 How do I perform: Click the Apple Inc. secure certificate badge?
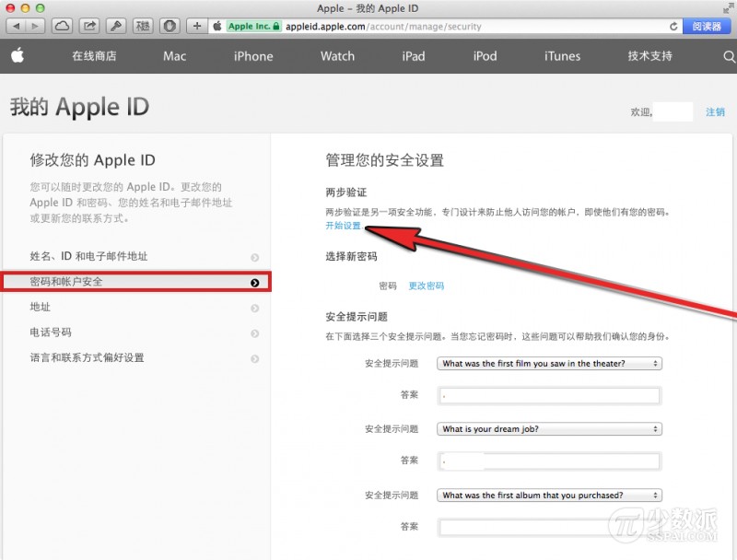(x=254, y=27)
